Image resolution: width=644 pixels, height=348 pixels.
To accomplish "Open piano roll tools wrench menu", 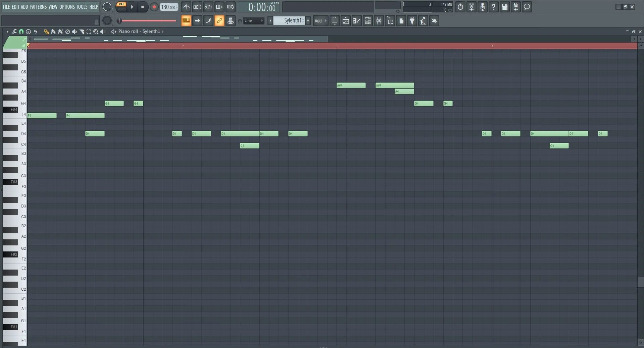I will [14, 32].
